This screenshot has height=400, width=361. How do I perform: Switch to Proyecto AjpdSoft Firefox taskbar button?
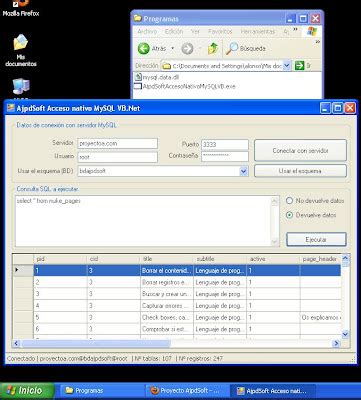187,391
